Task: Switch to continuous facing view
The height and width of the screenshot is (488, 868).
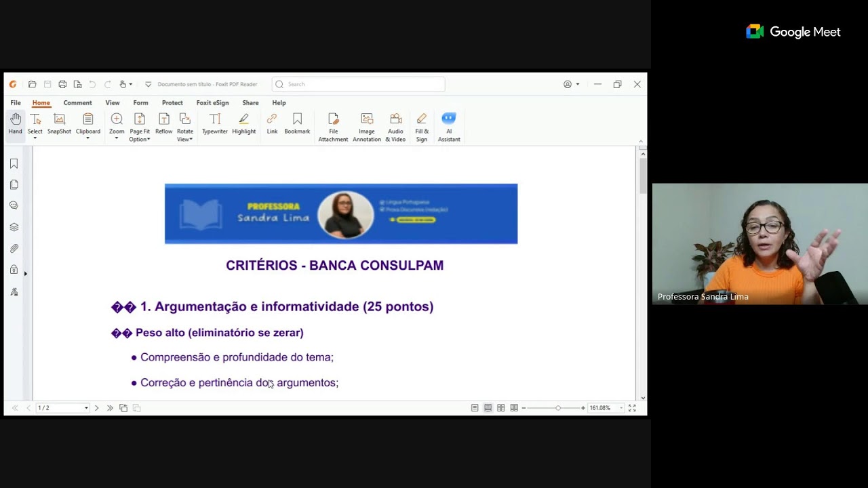Action: coord(514,408)
